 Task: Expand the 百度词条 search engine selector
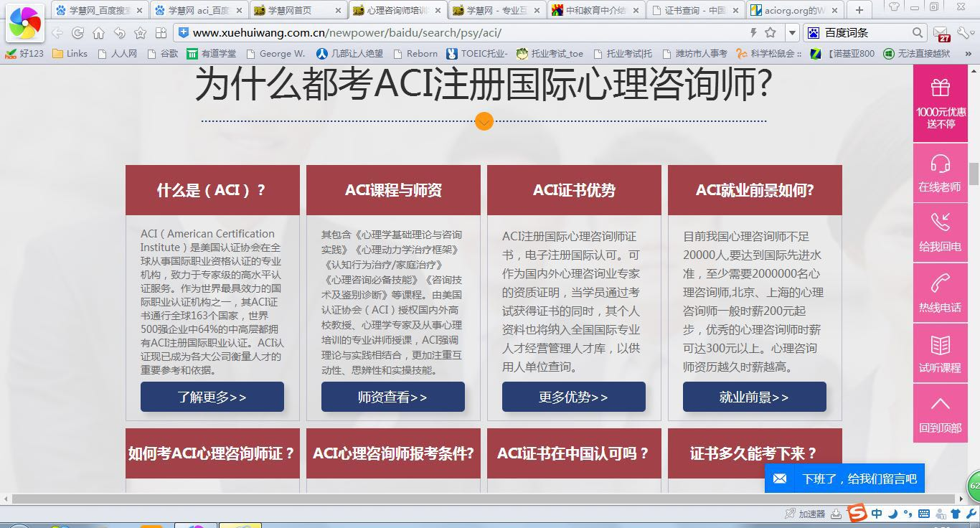tap(814, 32)
